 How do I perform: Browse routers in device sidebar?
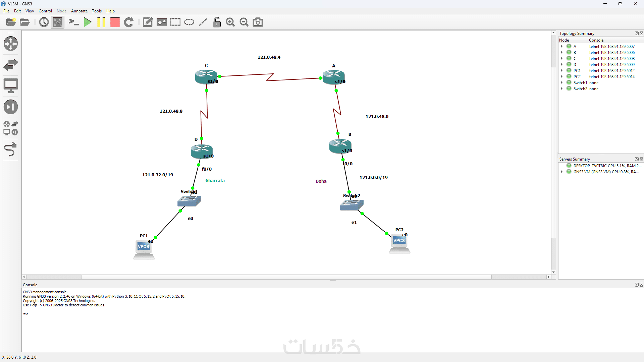point(11,44)
